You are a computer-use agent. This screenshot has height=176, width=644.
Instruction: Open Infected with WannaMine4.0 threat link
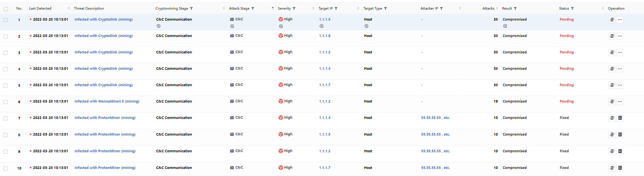[107, 101]
